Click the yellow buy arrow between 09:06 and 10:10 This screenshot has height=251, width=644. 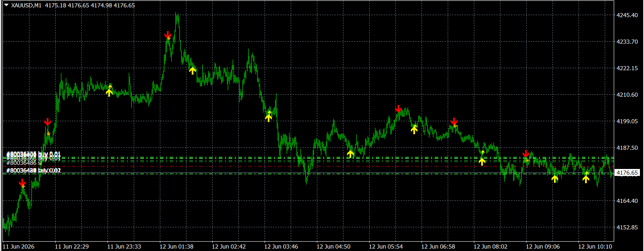(x=555, y=178)
